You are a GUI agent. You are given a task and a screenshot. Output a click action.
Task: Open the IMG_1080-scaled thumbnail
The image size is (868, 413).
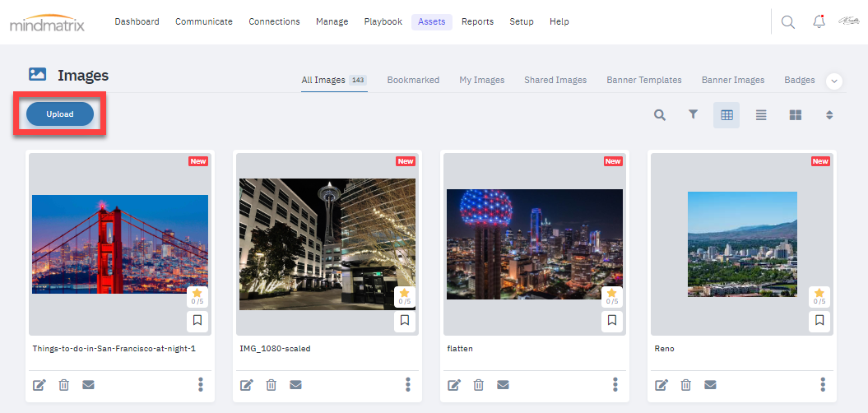(327, 244)
